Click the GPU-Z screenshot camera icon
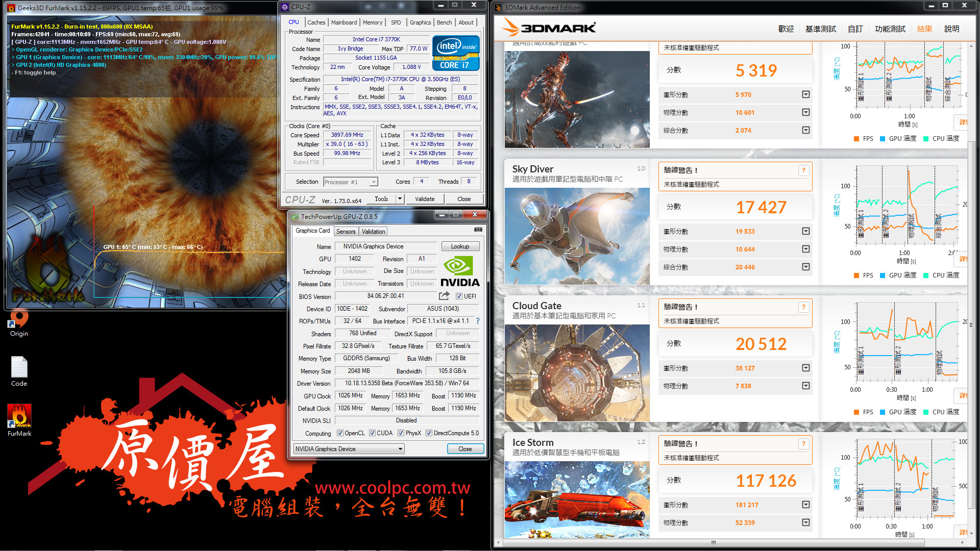 (478, 230)
